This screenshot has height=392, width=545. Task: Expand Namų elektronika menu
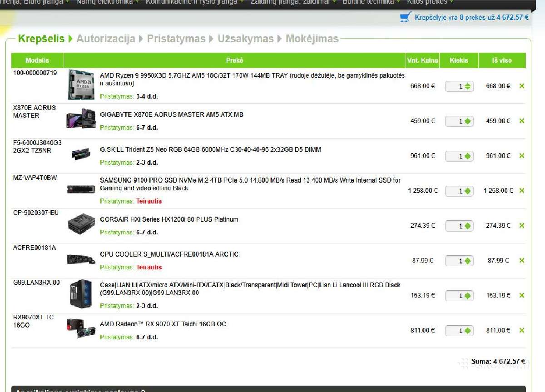tap(107, 2)
